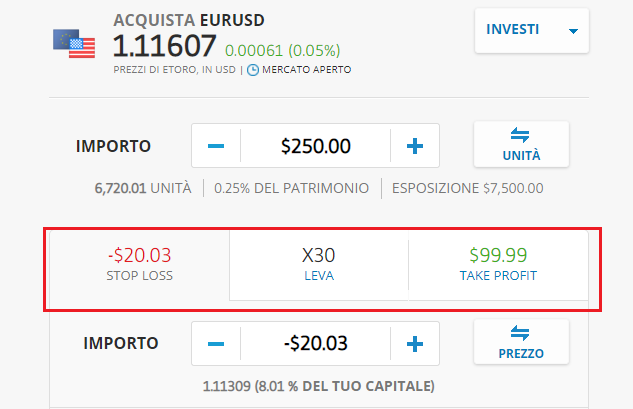
Task: Decrease the top $250.00 amount with minus
Action: (216, 146)
